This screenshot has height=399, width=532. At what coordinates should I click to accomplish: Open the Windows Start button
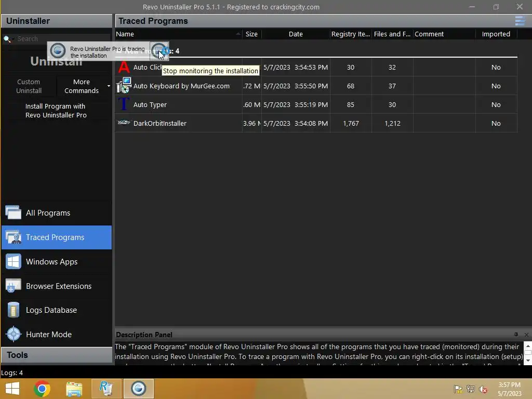12,389
